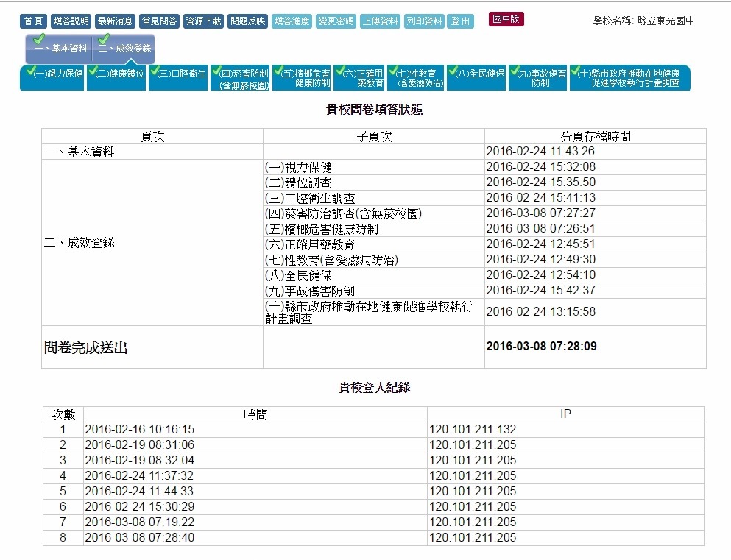Viewport: 731px width, 560px height.
Task: Click the 國中版 red badge
Action: (x=506, y=19)
